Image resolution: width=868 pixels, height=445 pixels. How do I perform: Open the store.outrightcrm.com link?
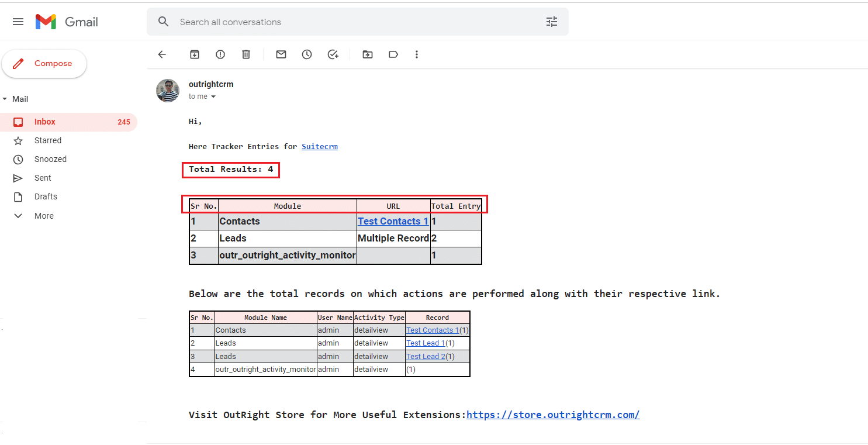click(x=553, y=415)
